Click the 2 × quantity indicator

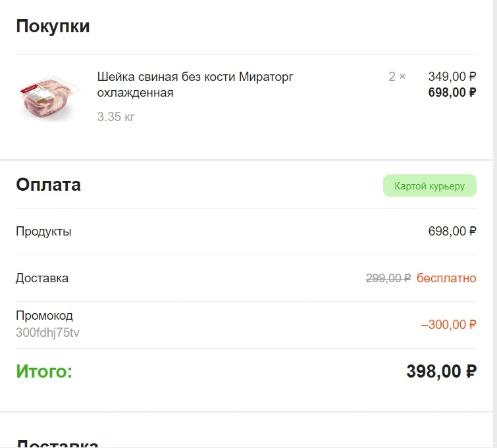(x=397, y=76)
